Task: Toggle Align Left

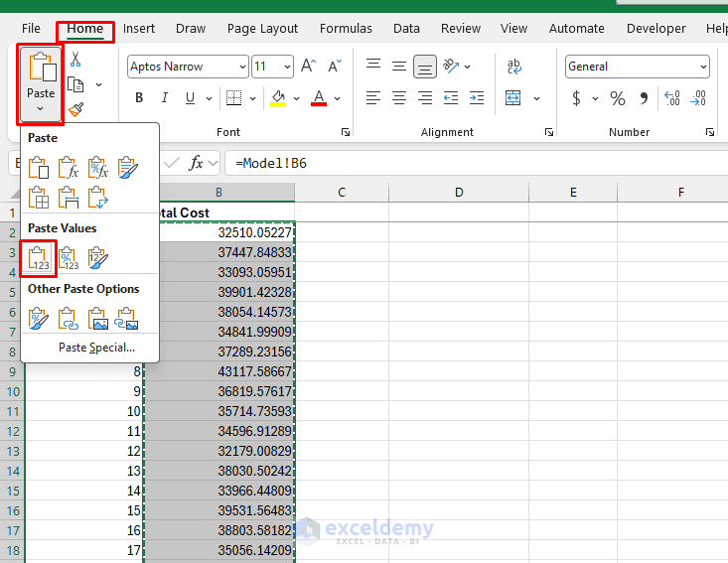Action: tap(373, 98)
